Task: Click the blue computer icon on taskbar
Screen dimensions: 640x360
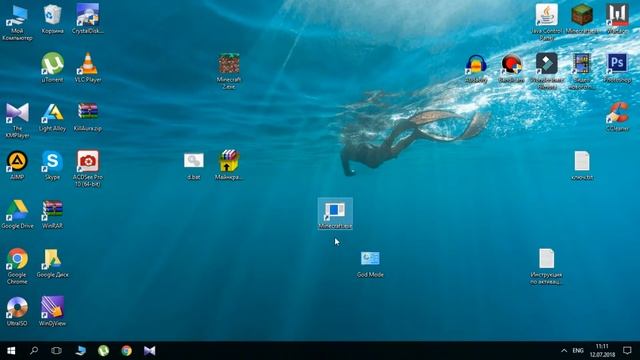Action: click(x=80, y=351)
